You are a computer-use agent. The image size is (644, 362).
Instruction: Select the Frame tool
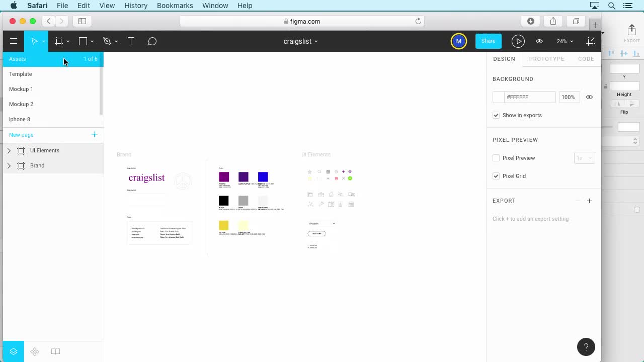tap(59, 41)
